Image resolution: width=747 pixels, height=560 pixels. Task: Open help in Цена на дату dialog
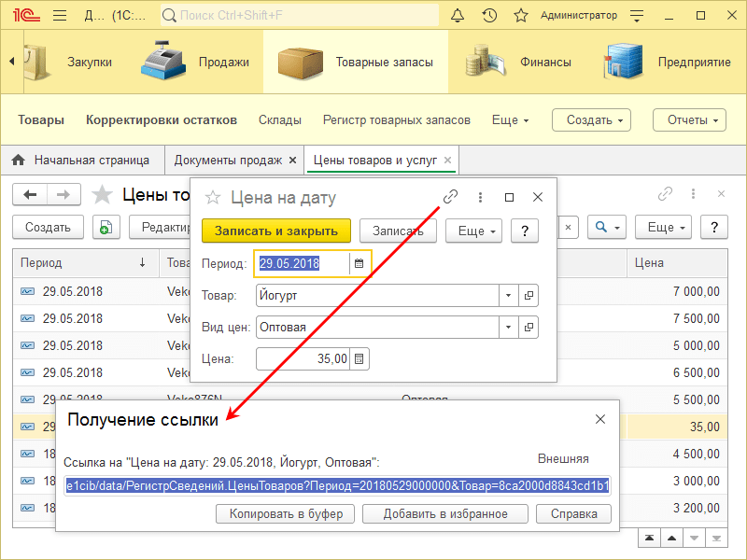(525, 231)
